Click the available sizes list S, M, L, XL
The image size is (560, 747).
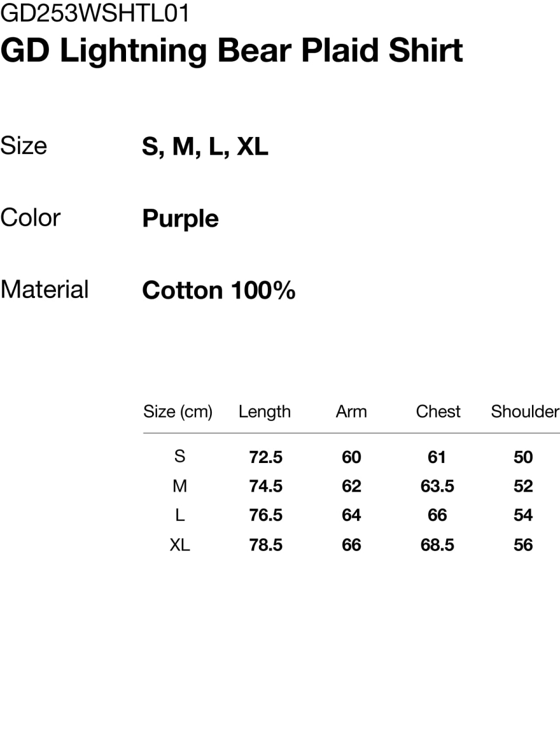pyautogui.click(x=205, y=146)
